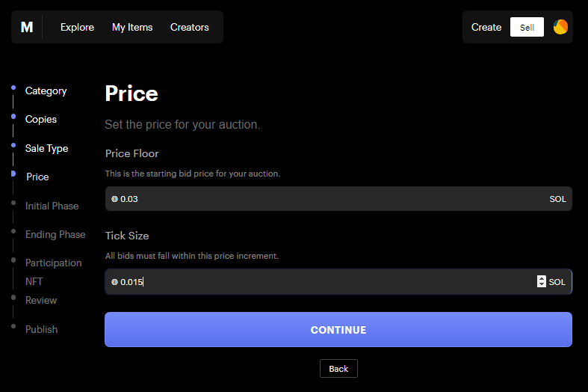
Task: Open the Explore page
Action: [x=77, y=27]
